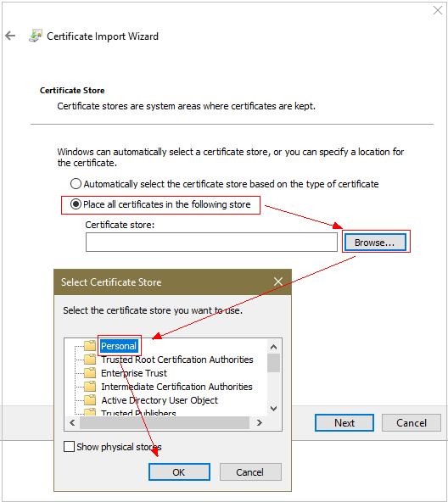Image resolution: width=448 pixels, height=502 pixels.
Task: Click the horizontal scrollbar track in store list
Action: pyautogui.click(x=165, y=423)
